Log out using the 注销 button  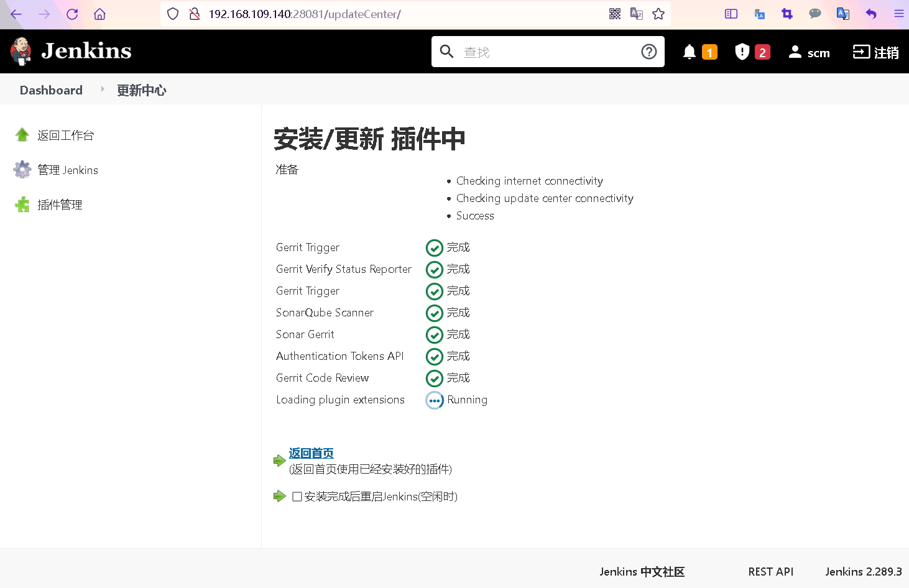(x=875, y=52)
